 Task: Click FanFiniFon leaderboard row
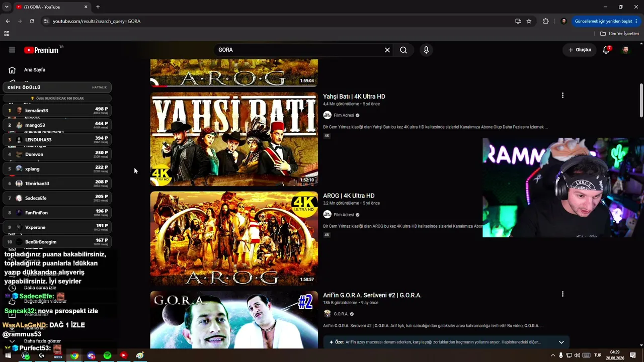coord(57,212)
